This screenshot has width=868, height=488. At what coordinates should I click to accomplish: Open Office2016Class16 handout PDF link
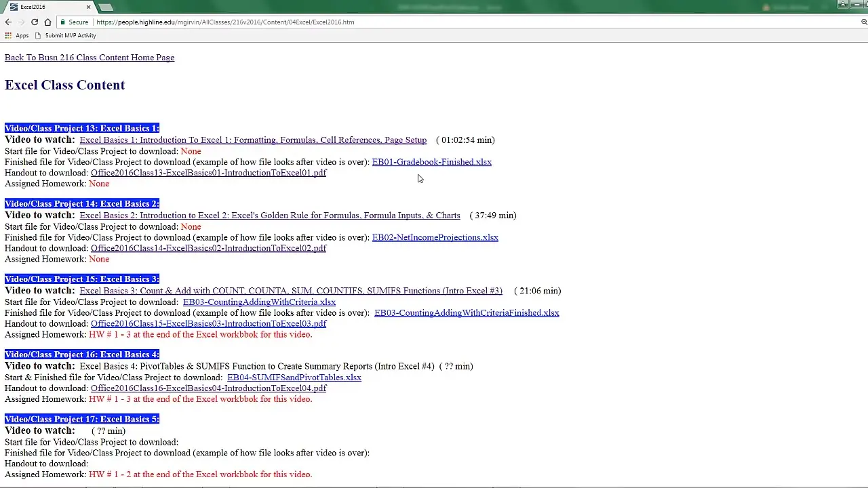pos(208,388)
